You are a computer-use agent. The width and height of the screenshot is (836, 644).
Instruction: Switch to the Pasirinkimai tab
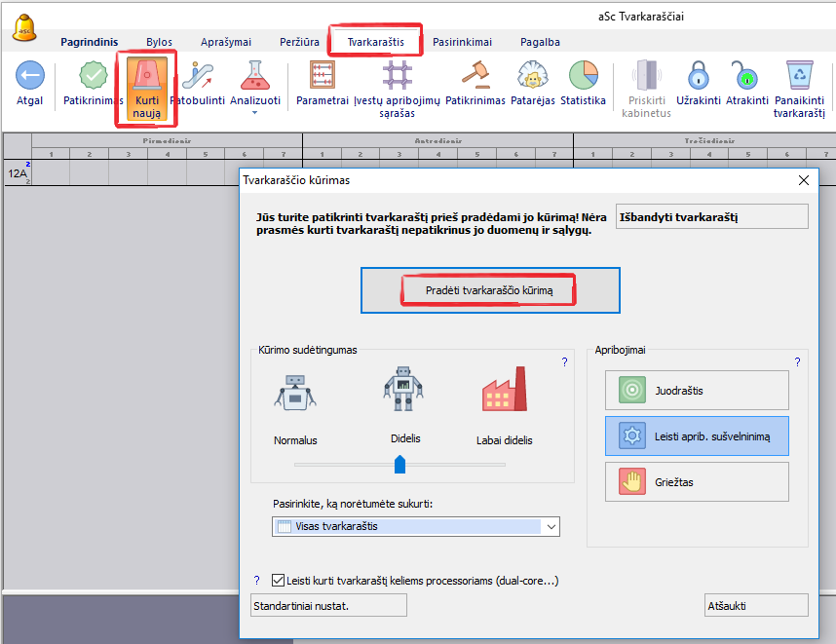(x=462, y=42)
